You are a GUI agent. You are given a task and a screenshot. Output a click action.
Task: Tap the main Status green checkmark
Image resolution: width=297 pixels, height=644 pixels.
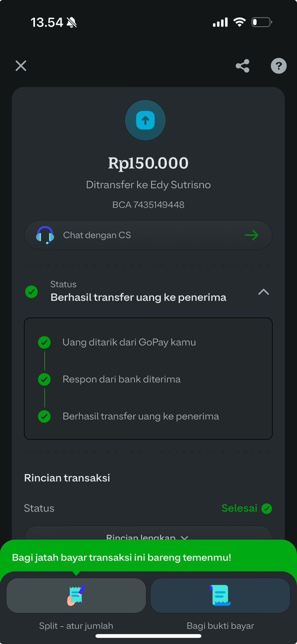coord(31,292)
